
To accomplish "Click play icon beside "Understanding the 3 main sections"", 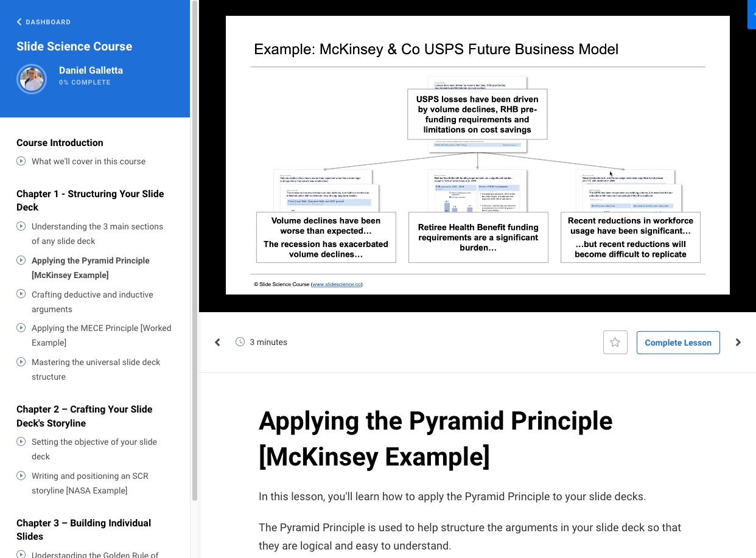I will 21,226.
